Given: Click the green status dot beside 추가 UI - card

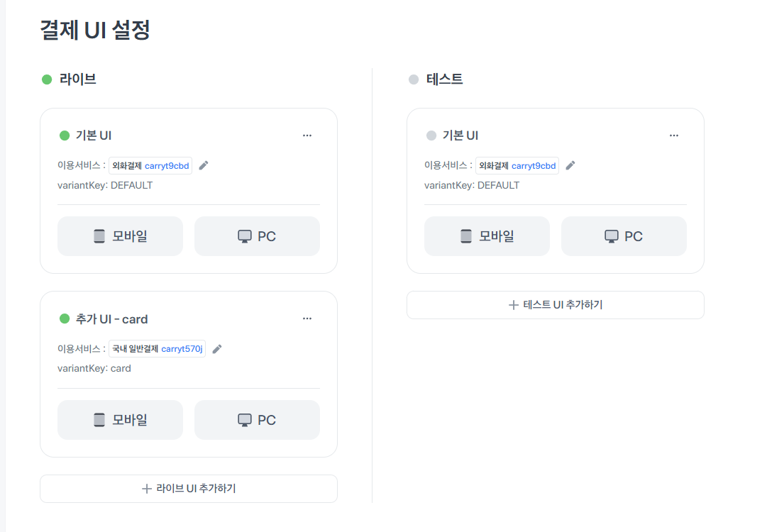Looking at the screenshot, I should click(x=65, y=319).
